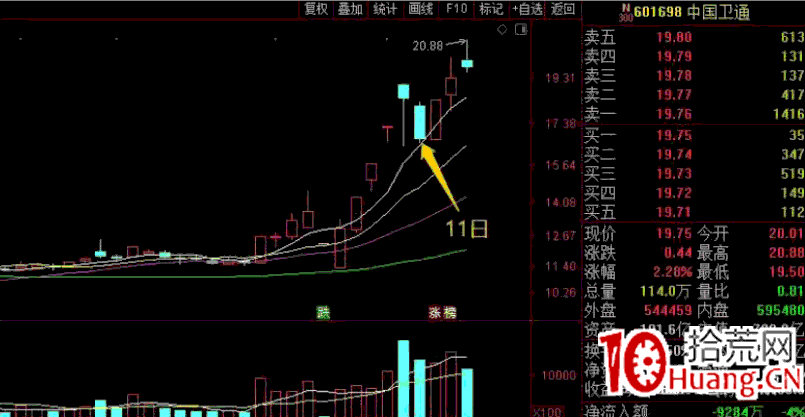The image size is (805, 417).
Task: Click price axis label 15.64
Action: coord(561,165)
